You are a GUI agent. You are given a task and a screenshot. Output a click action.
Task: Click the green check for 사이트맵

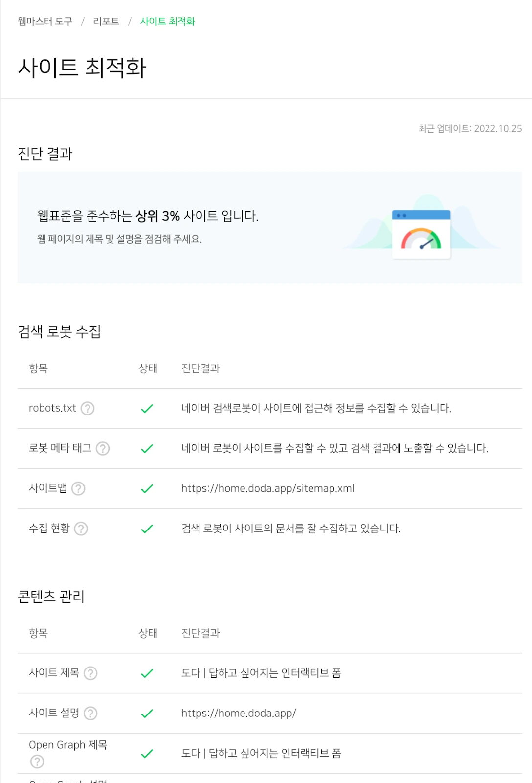147,488
